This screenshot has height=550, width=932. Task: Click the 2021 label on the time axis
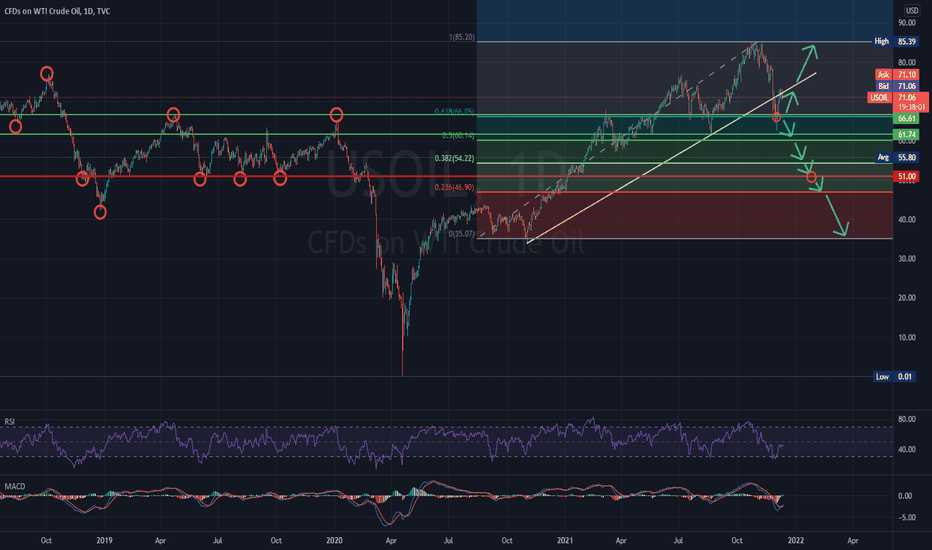(x=565, y=540)
